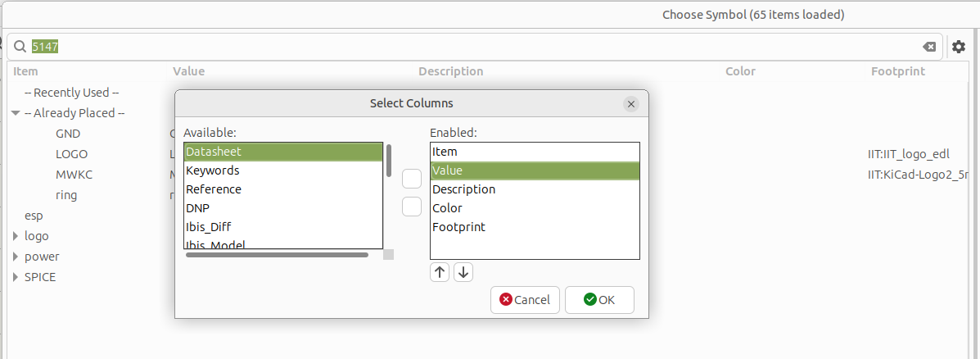Expand the power library

click(x=16, y=257)
